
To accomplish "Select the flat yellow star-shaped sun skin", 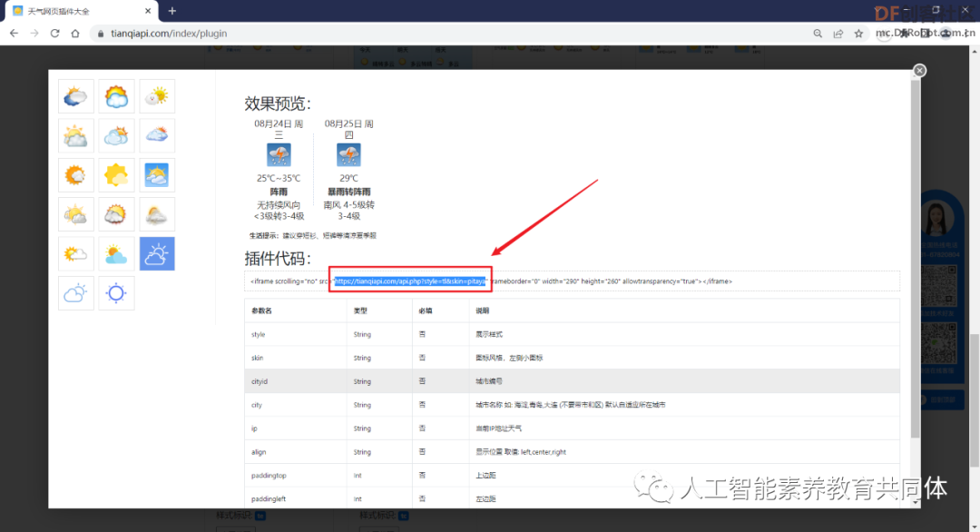I will click(x=116, y=175).
